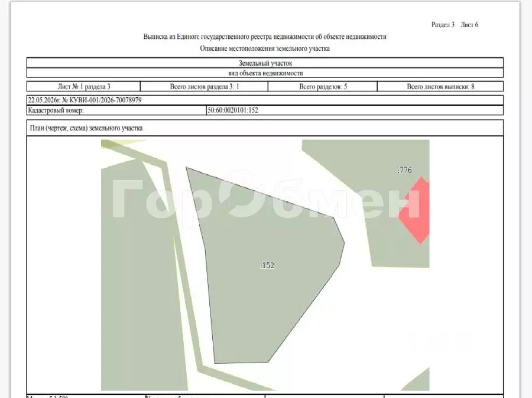Click the 'вид объекта недвижимости' row
This screenshot has height=398, width=532.
pyautogui.click(x=265, y=73)
